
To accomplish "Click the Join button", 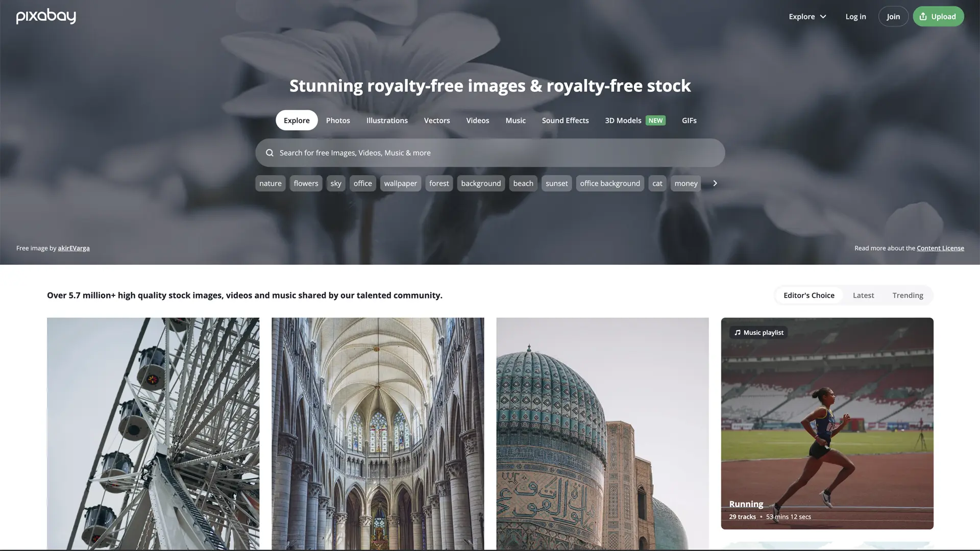I will coord(893,16).
